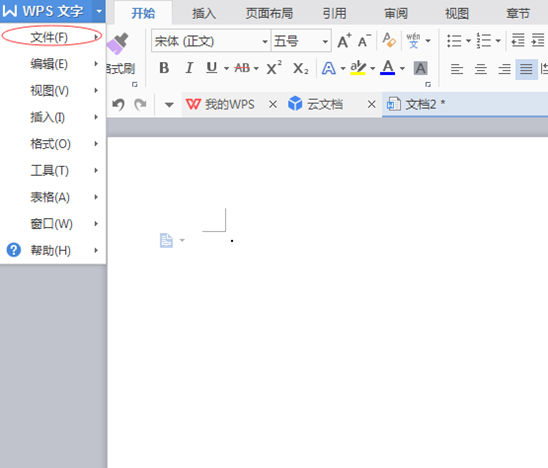This screenshot has width=548, height=468.
Task: Center align text
Action: pos(481,69)
